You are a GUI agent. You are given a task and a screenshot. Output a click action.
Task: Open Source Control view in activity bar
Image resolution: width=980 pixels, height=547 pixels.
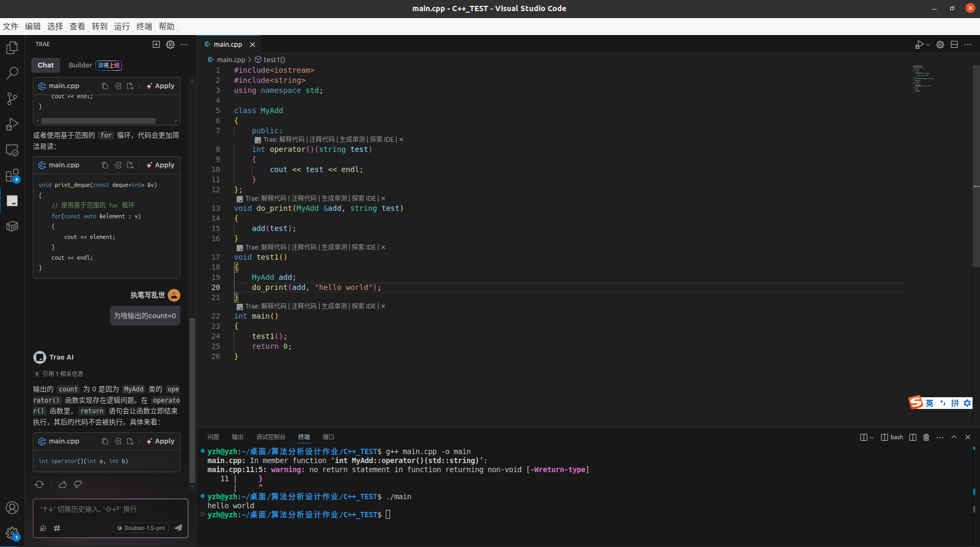click(12, 99)
